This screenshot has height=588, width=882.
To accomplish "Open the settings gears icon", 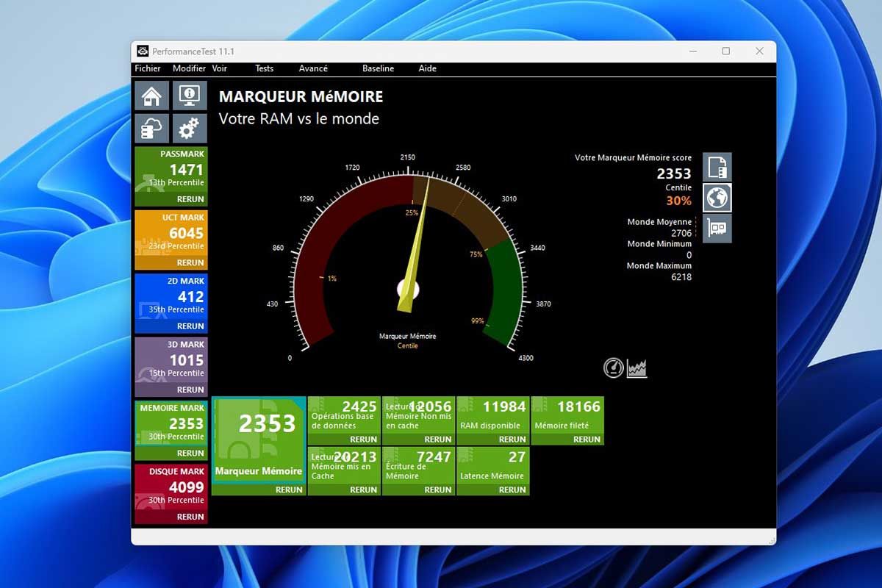I will [x=190, y=129].
